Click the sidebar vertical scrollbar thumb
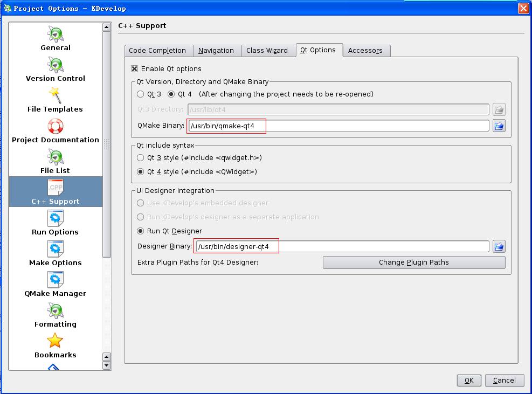532x394 pixels. click(107, 144)
